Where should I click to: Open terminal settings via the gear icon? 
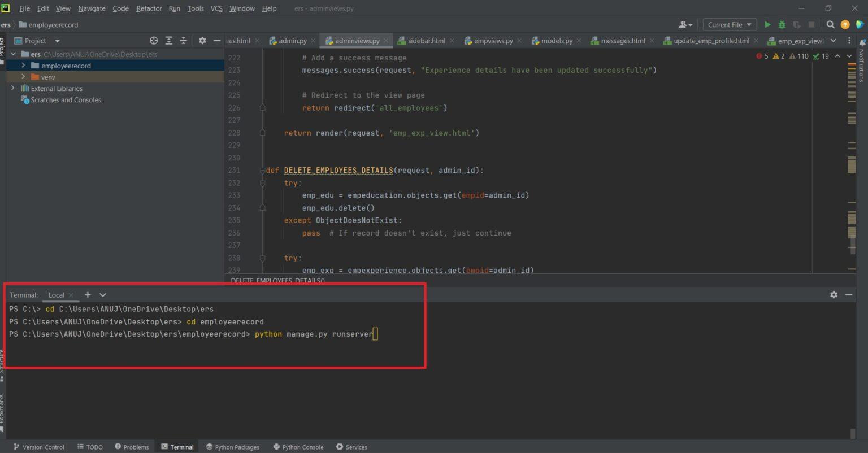pyautogui.click(x=834, y=294)
